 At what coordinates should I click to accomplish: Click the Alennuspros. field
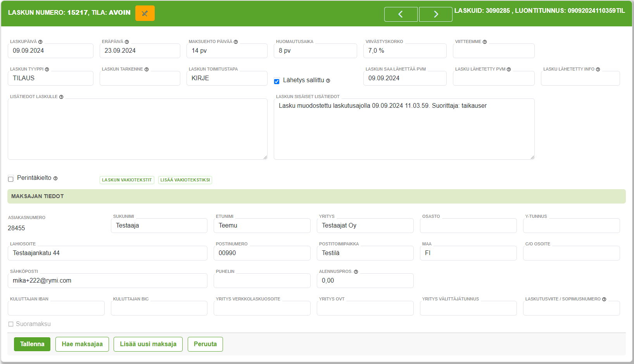(x=365, y=281)
